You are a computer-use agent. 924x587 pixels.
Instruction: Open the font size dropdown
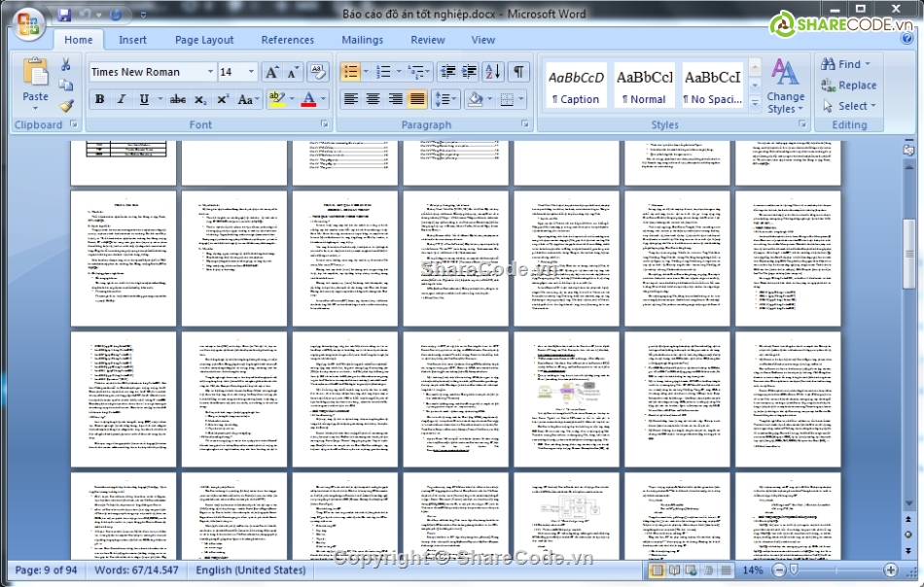click(x=251, y=72)
